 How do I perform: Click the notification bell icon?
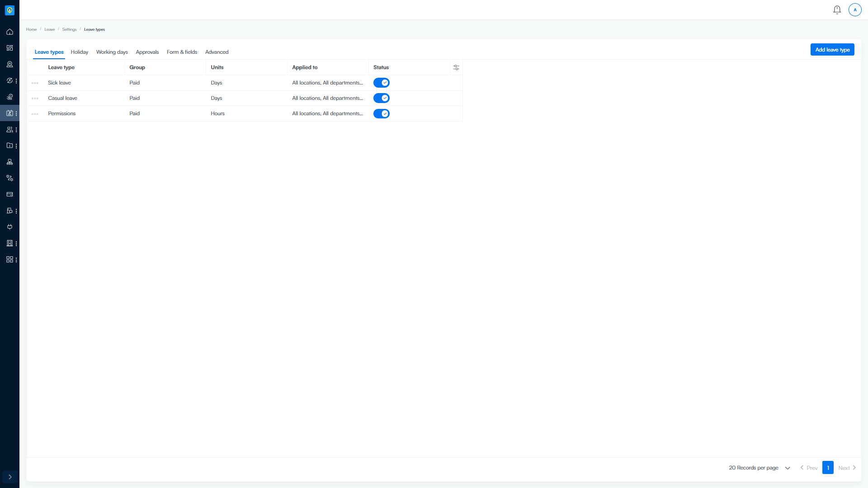pyautogui.click(x=837, y=9)
